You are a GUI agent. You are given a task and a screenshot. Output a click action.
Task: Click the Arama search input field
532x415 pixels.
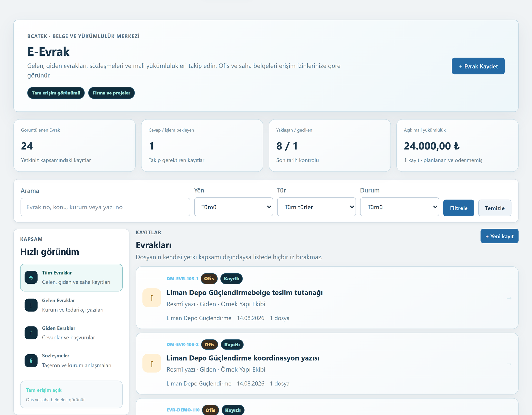pyautogui.click(x=105, y=207)
